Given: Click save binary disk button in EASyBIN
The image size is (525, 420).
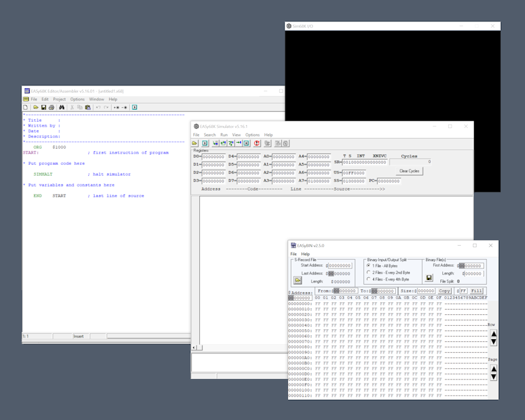Looking at the screenshot, I should tap(429, 278).
